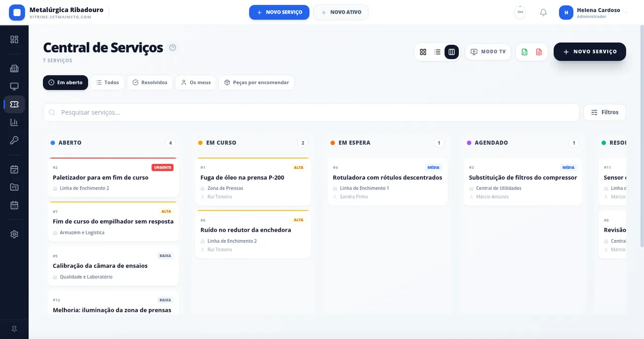Export services to green spreadsheet file

click(x=525, y=52)
